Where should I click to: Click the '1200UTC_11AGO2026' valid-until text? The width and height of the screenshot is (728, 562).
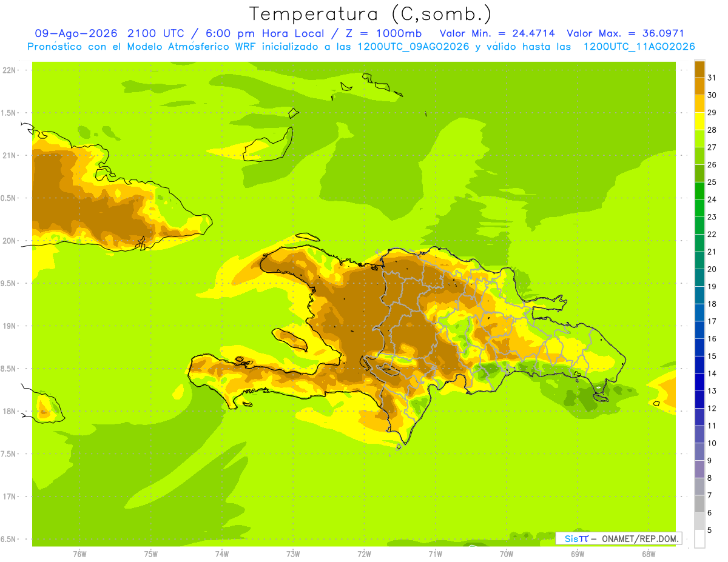tap(639, 47)
